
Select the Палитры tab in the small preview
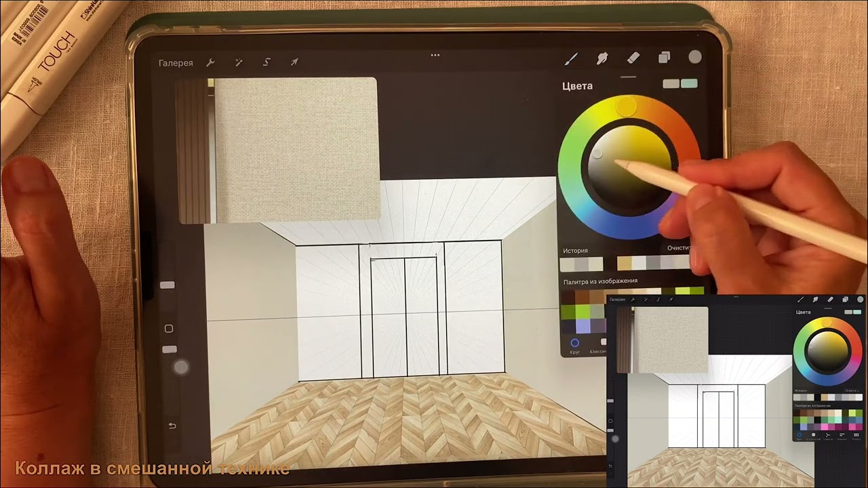pos(856,436)
